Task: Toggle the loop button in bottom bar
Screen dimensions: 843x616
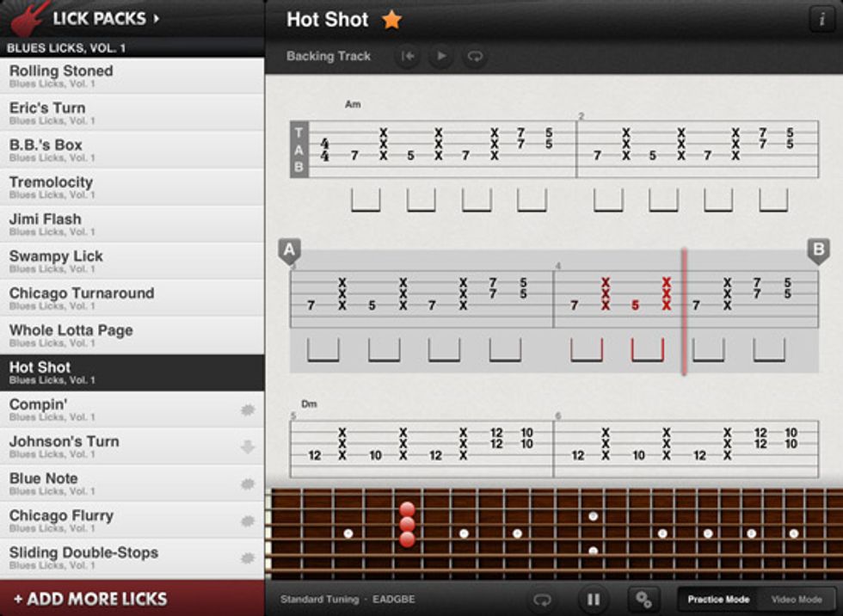Action: (542, 599)
